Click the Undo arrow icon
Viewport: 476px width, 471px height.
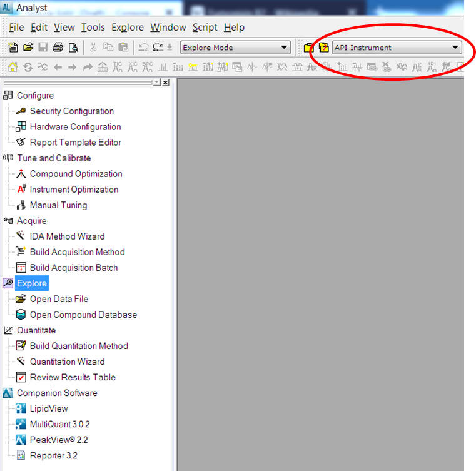[x=143, y=47]
